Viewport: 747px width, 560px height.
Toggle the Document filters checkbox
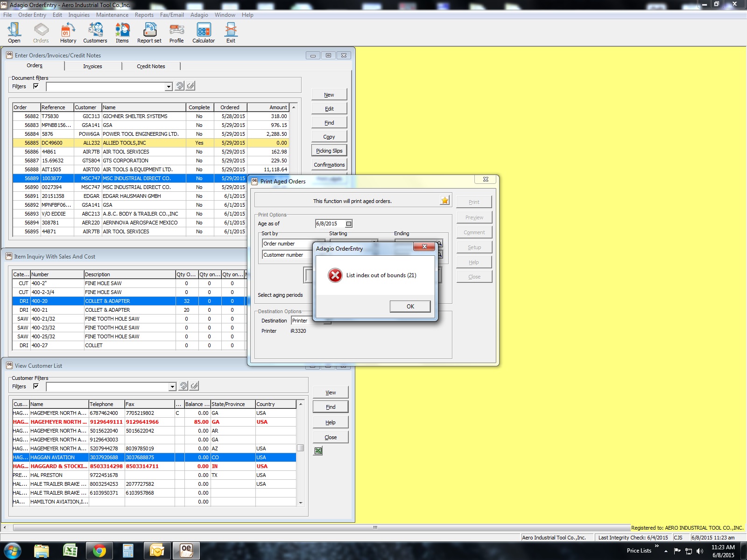point(36,86)
